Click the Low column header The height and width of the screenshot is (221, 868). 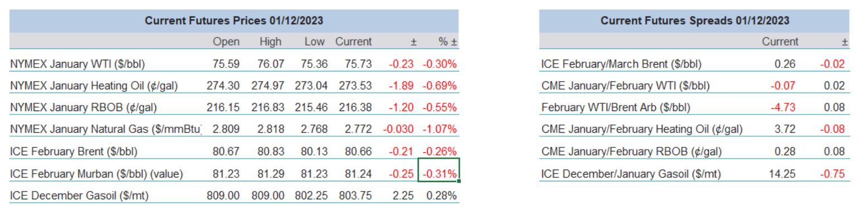click(314, 42)
